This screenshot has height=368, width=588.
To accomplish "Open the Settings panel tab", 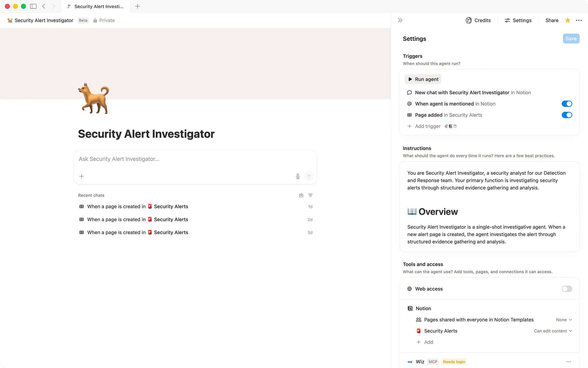I will (x=518, y=20).
